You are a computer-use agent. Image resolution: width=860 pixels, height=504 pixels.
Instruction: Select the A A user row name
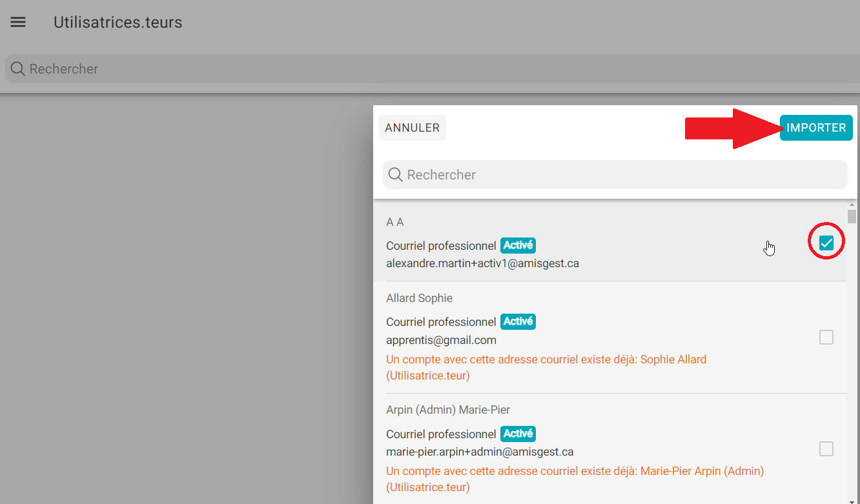395,222
